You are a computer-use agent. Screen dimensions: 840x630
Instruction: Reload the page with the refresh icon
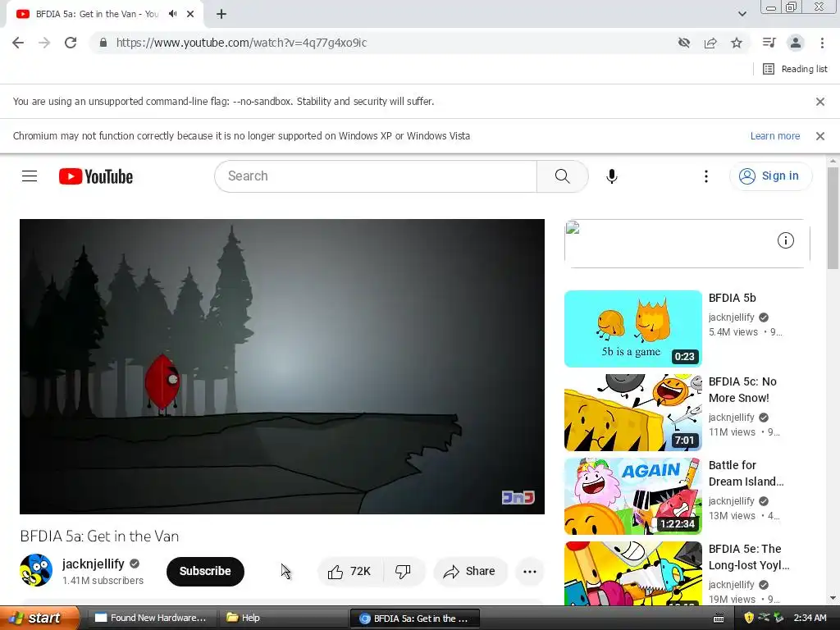point(71,43)
